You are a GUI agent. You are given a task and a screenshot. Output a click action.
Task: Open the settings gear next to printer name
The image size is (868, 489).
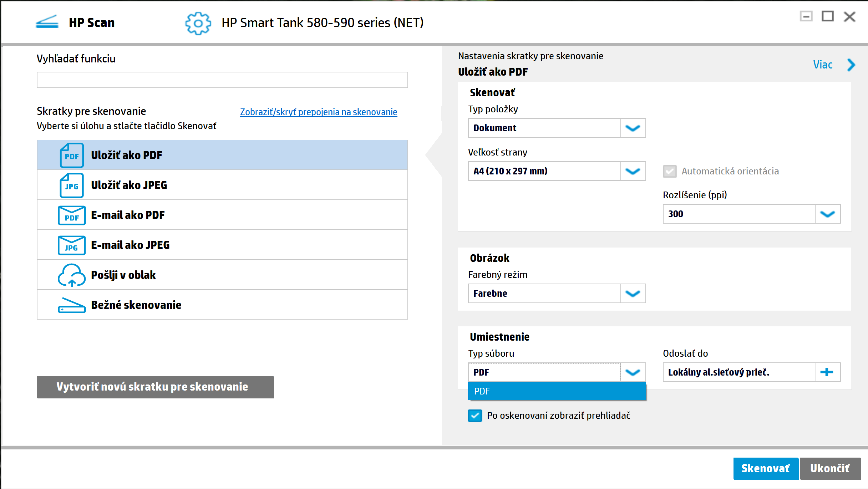click(x=198, y=23)
